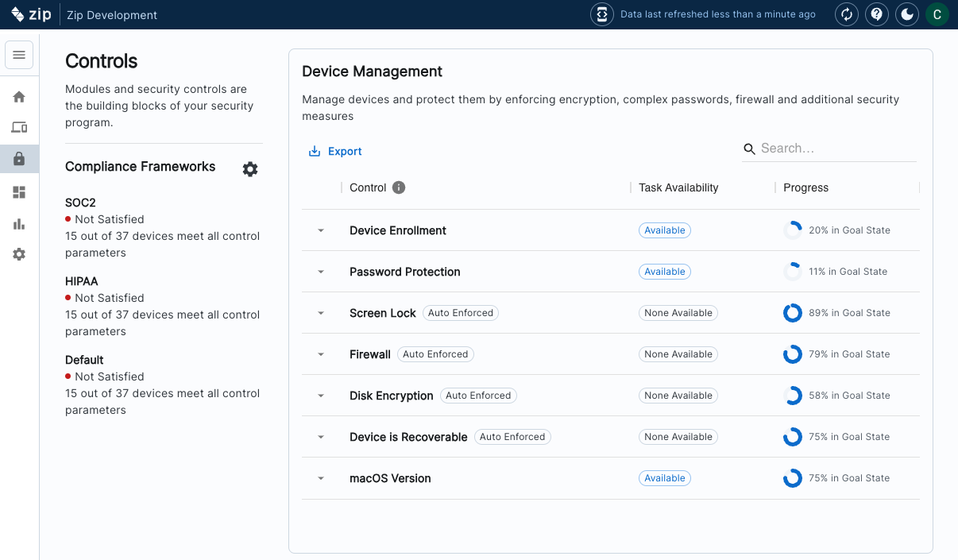Expand the Firewall control row
Viewport: 958px width, 560px height.
tap(321, 354)
